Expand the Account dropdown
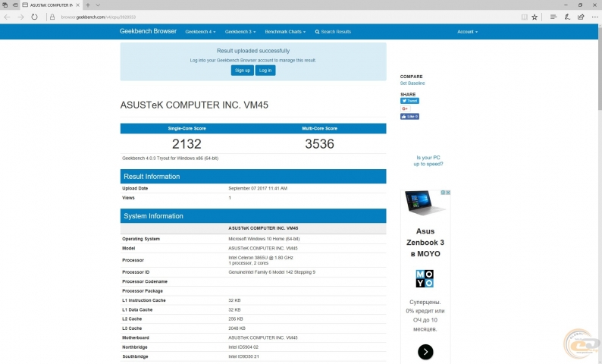This screenshot has height=364, width=602. 467,32
